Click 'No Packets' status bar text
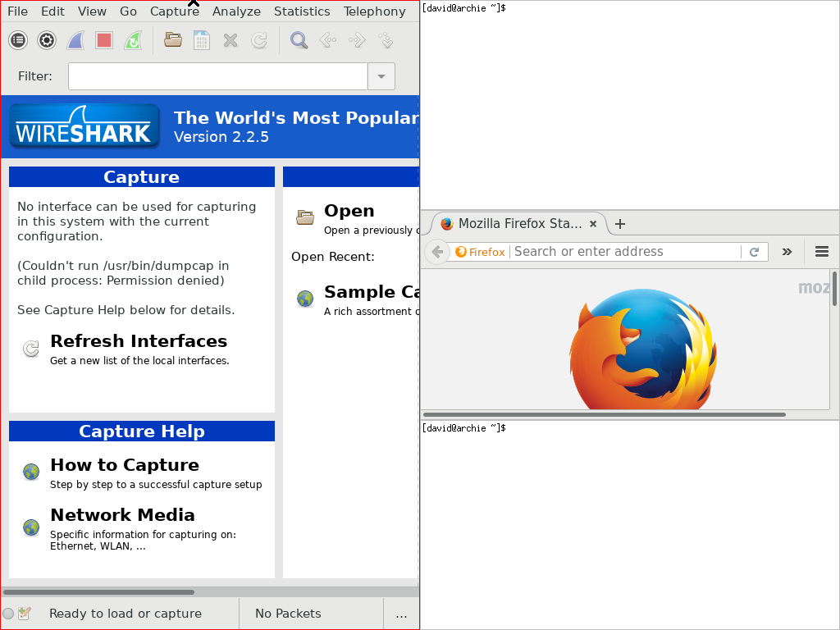This screenshot has width=840, height=630. point(288,614)
